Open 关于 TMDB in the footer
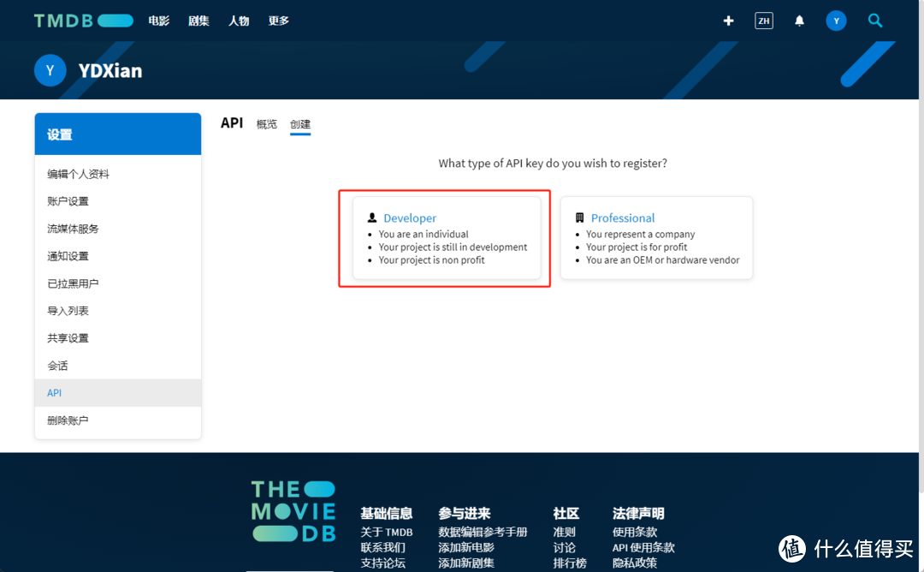 pyautogui.click(x=387, y=531)
